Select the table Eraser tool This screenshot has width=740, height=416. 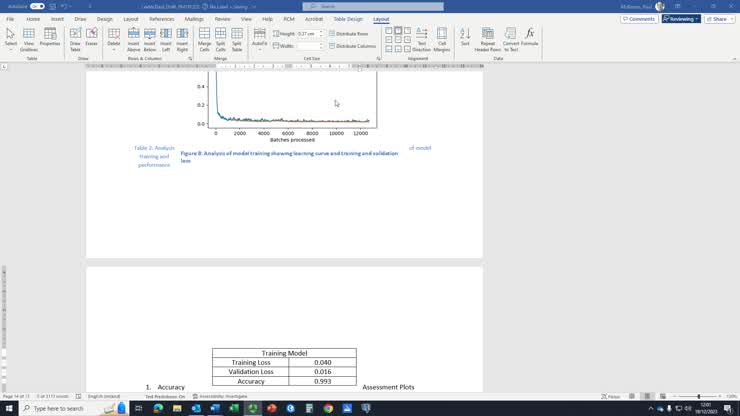(91, 38)
